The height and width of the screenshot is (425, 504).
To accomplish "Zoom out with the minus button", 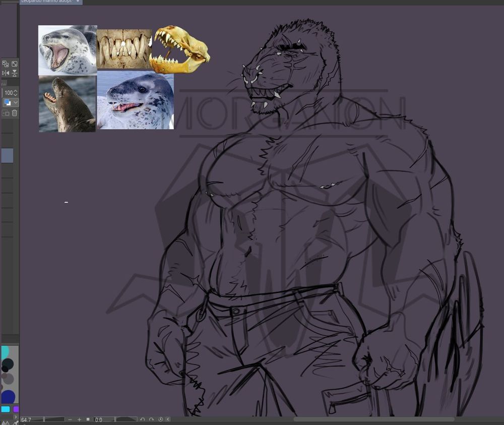I will (x=70, y=419).
